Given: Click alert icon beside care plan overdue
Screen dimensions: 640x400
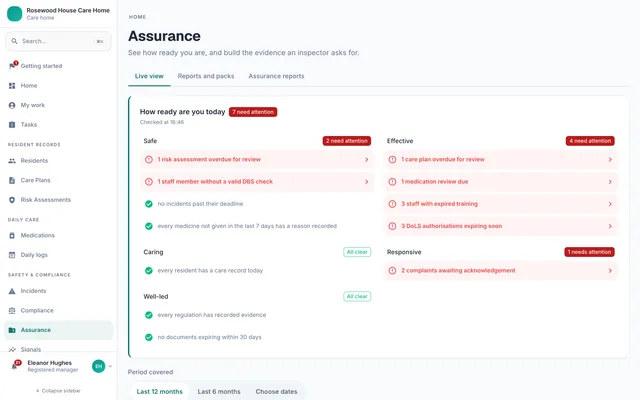Looking at the screenshot, I should (392, 160).
